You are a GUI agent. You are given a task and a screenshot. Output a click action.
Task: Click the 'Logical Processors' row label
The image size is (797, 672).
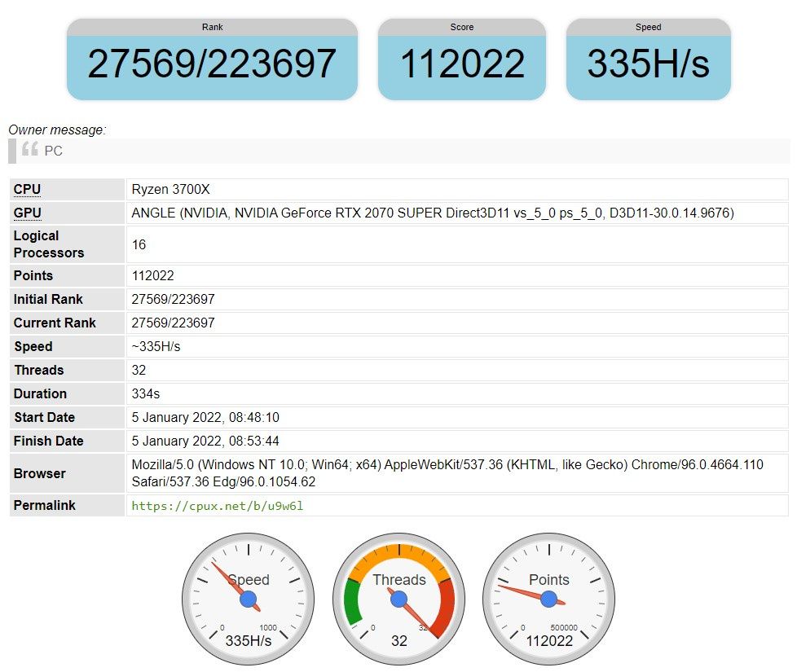[49, 244]
